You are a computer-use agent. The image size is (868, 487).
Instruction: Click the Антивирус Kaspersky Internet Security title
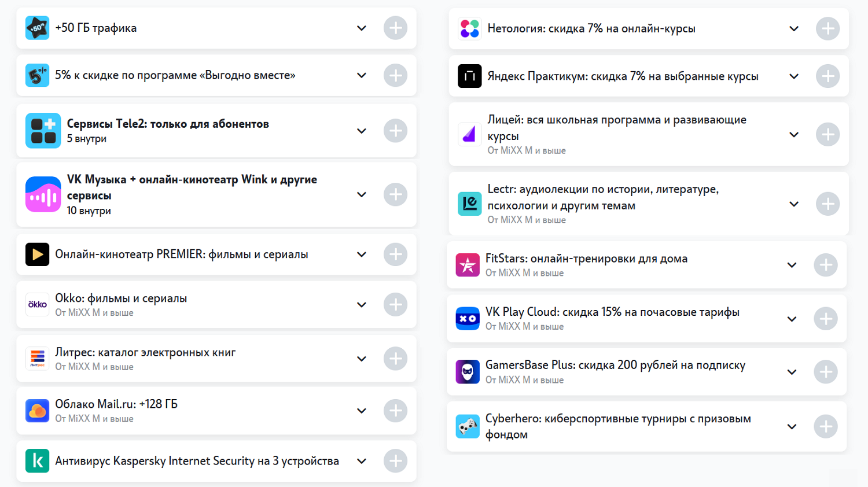[197, 461]
